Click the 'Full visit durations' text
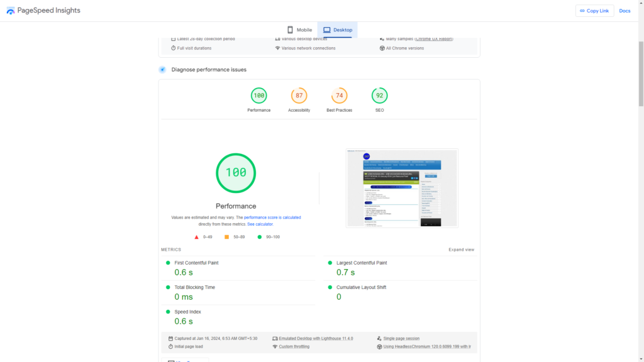Screen dimensions: 644x362 pyautogui.click(x=194, y=48)
